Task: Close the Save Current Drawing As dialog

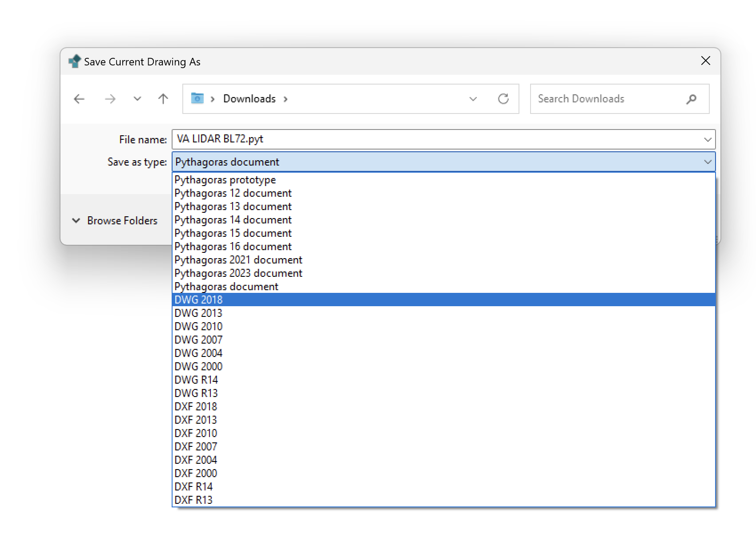Action: click(706, 61)
